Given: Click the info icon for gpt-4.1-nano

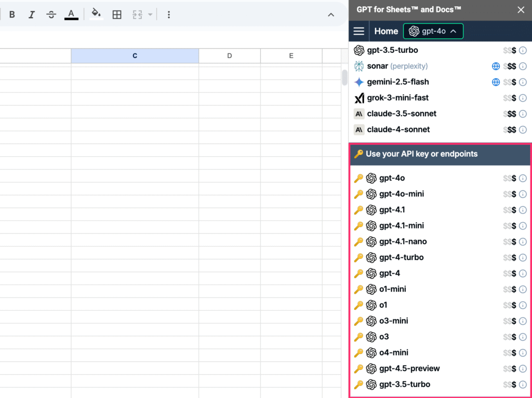Looking at the screenshot, I should click(x=523, y=242).
